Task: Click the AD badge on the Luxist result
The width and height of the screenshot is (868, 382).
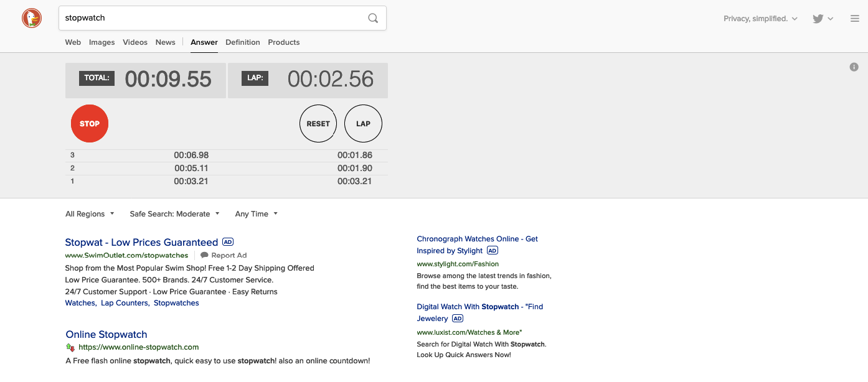Action: [x=458, y=318]
